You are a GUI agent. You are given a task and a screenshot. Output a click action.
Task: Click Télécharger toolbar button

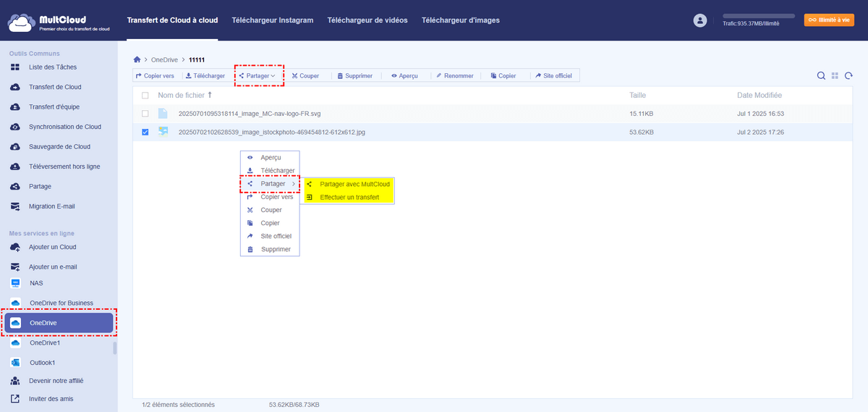tap(206, 75)
